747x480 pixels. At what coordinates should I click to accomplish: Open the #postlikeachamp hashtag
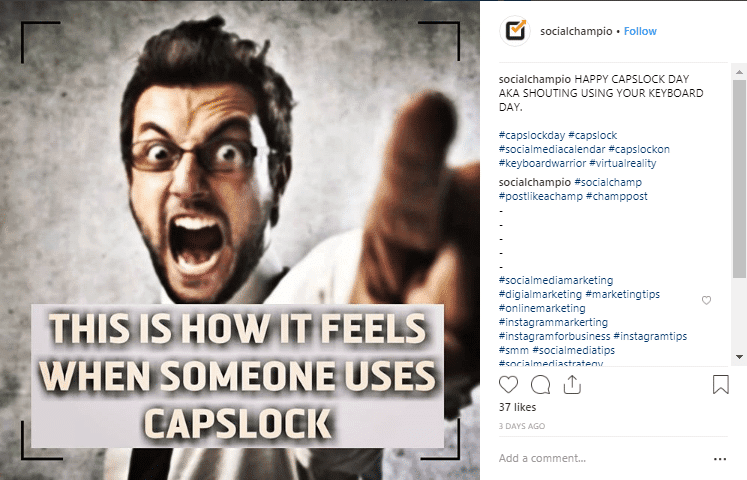coord(541,196)
